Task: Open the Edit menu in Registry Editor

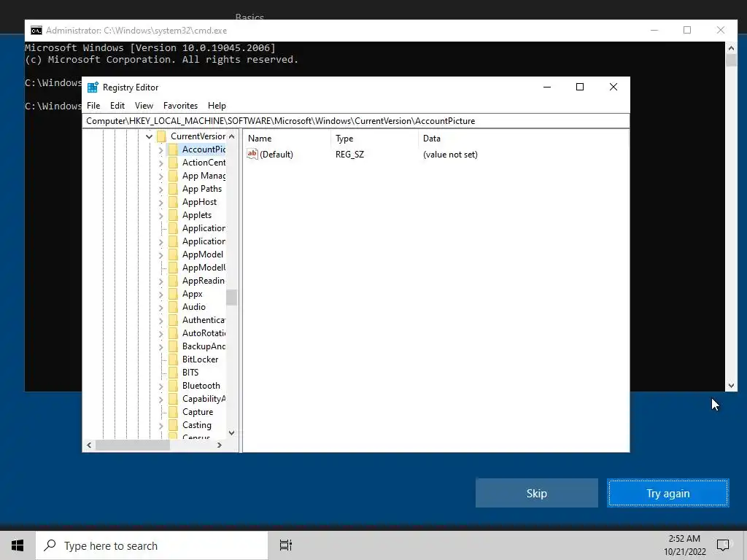Action: 117,106
